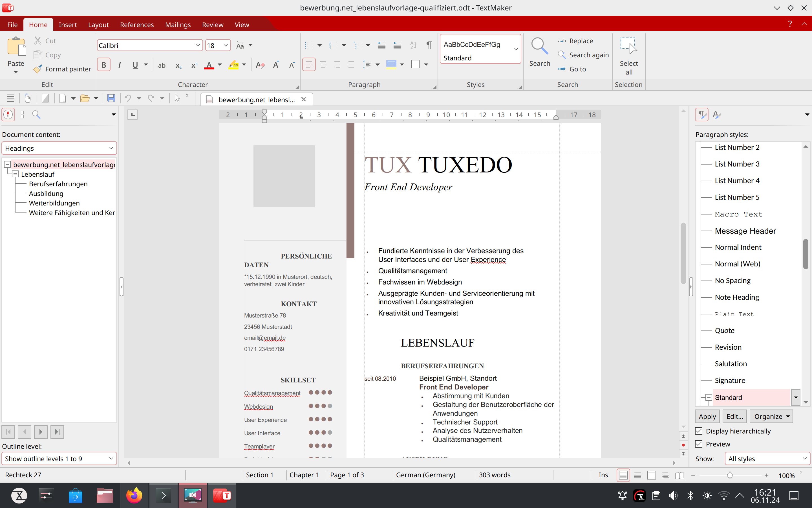Open the Search magnifier tool
The height and width of the screenshot is (508, 812).
click(x=540, y=46)
